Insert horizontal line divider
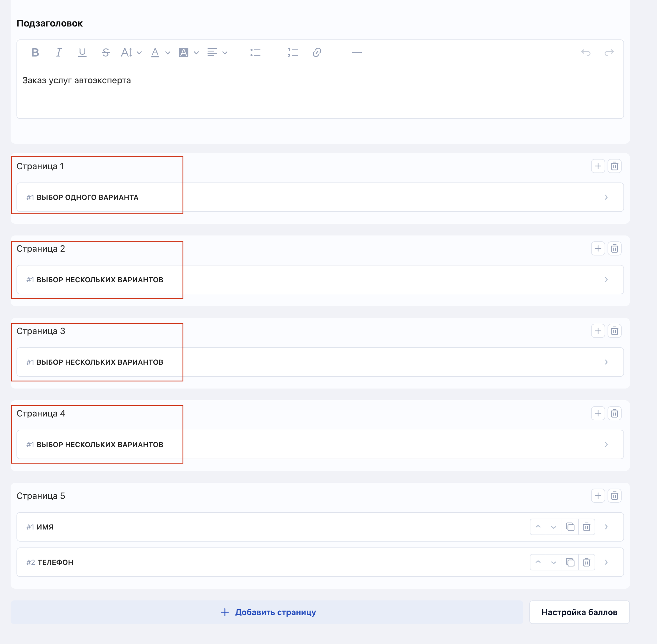 coord(356,52)
